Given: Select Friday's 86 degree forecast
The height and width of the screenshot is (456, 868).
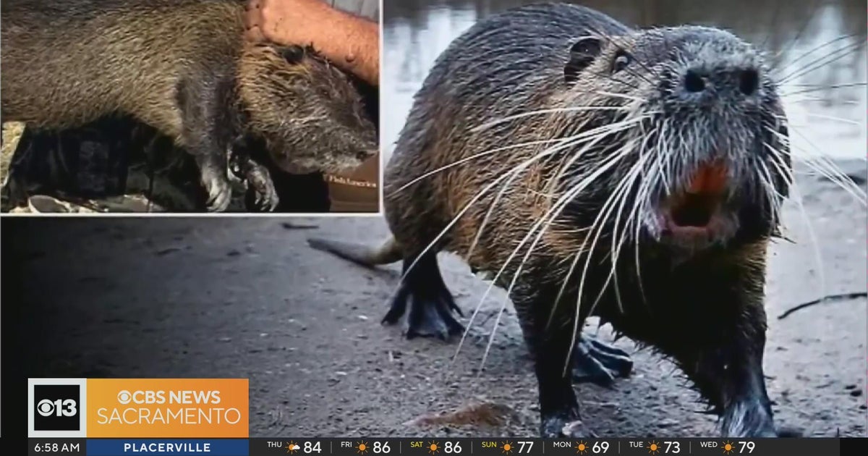Looking at the screenshot, I should (x=382, y=447).
